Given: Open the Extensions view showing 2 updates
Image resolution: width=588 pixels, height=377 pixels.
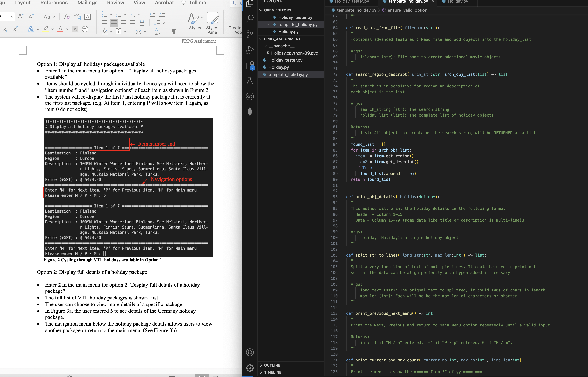Looking at the screenshot, I should coord(249,66).
